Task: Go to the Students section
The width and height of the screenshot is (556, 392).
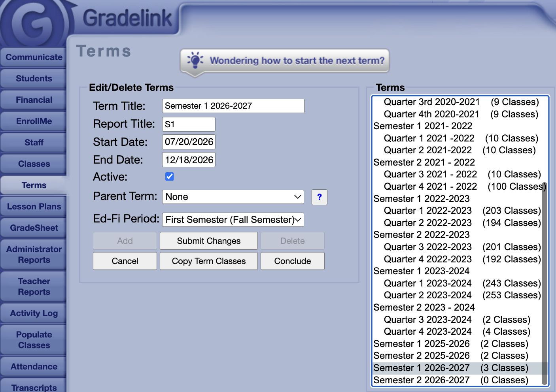Action: coord(34,79)
